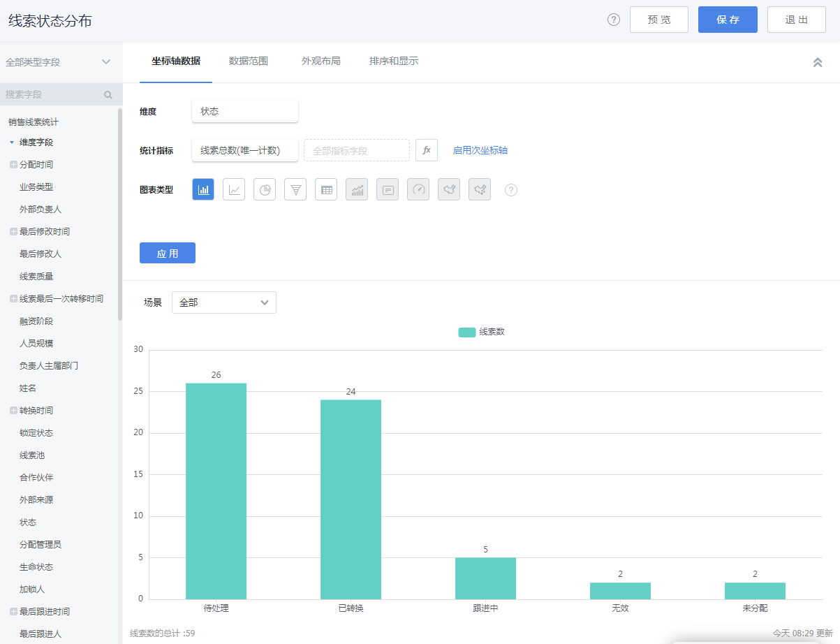Switch to table chart type
Image resolution: width=840 pixels, height=644 pixels.
click(x=326, y=189)
